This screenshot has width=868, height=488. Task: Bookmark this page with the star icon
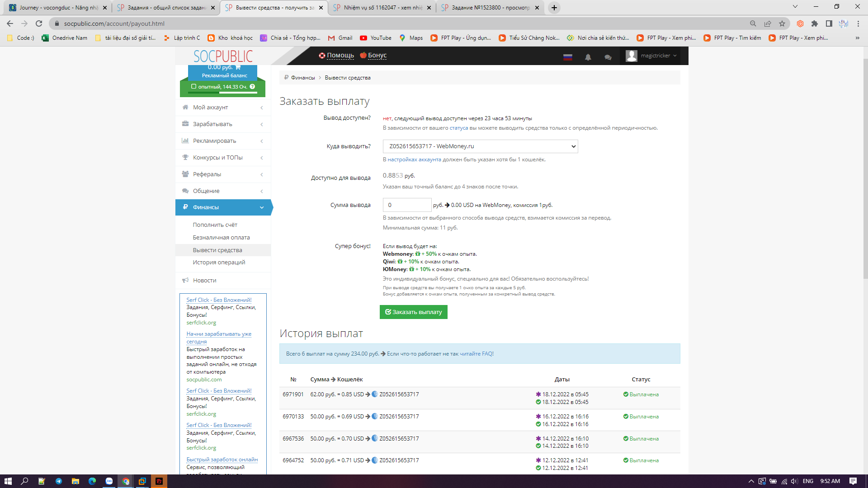(x=782, y=23)
